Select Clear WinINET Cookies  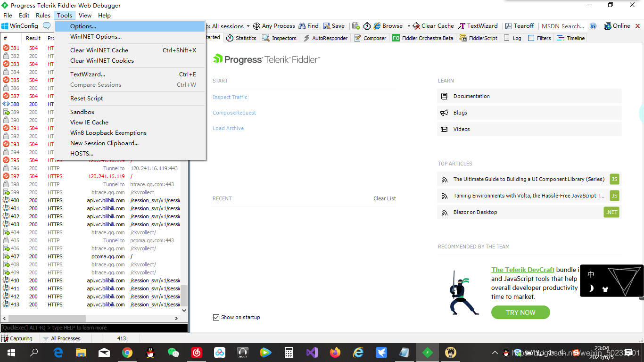click(131, 61)
